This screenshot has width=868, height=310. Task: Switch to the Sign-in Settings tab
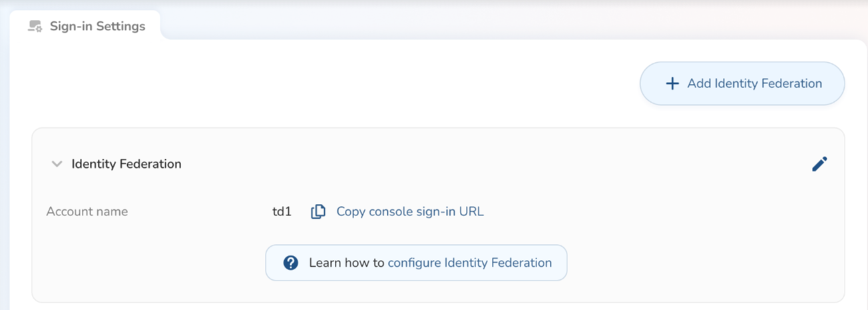pos(87,27)
